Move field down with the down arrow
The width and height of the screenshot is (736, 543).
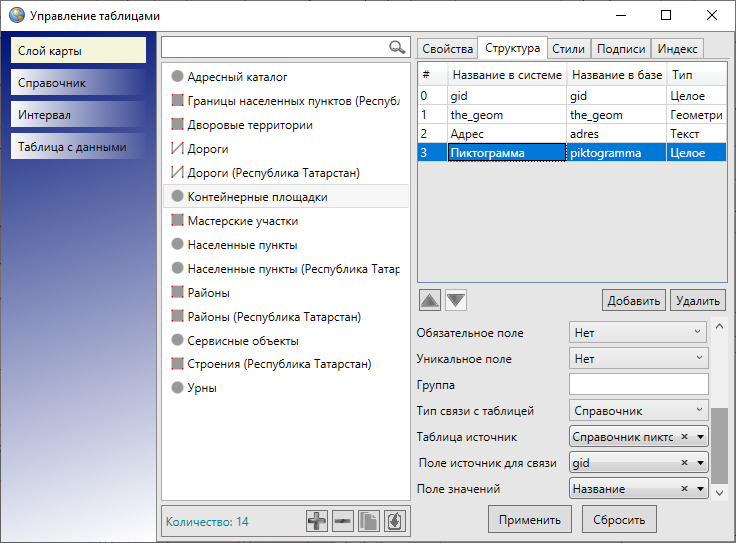(x=455, y=300)
